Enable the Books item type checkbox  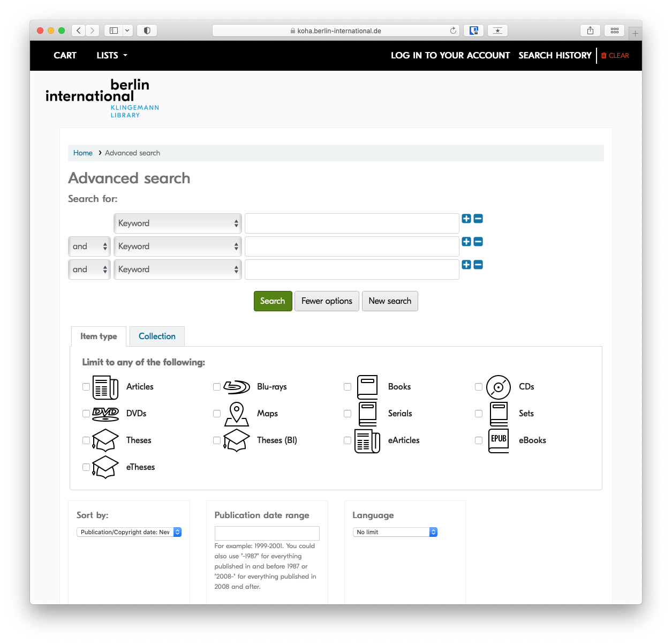(348, 387)
